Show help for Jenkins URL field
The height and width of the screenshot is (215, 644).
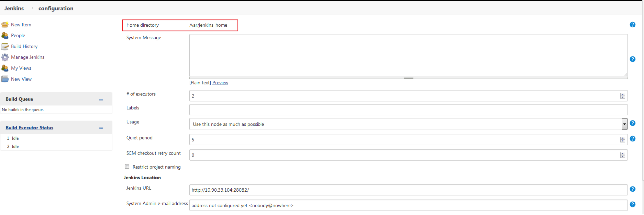[x=632, y=189]
